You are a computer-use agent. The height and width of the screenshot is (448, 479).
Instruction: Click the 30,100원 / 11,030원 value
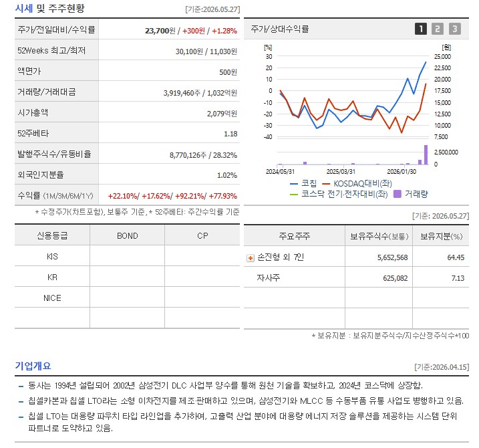(x=206, y=51)
